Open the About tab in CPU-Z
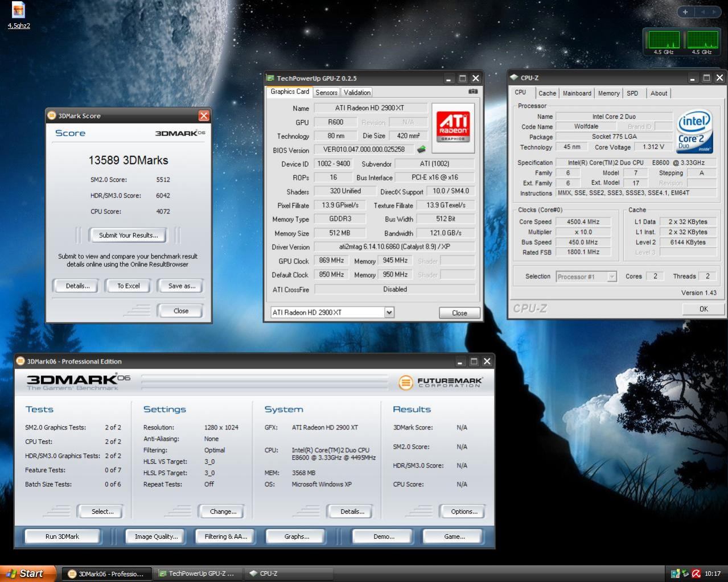This screenshot has width=728, height=582. pos(659,93)
